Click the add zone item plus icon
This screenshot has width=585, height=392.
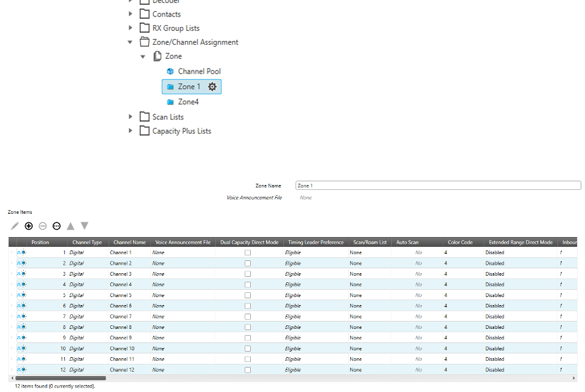click(29, 226)
